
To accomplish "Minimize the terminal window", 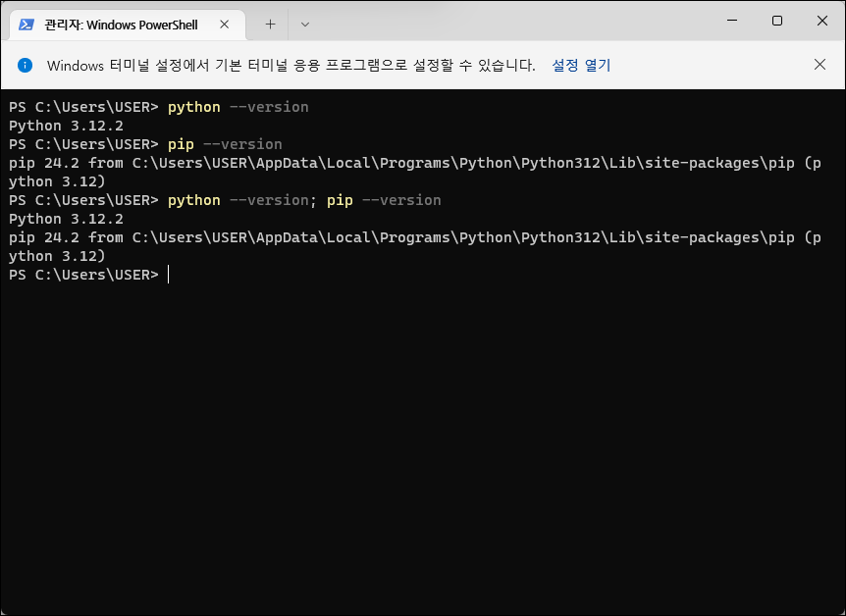I will (732, 21).
